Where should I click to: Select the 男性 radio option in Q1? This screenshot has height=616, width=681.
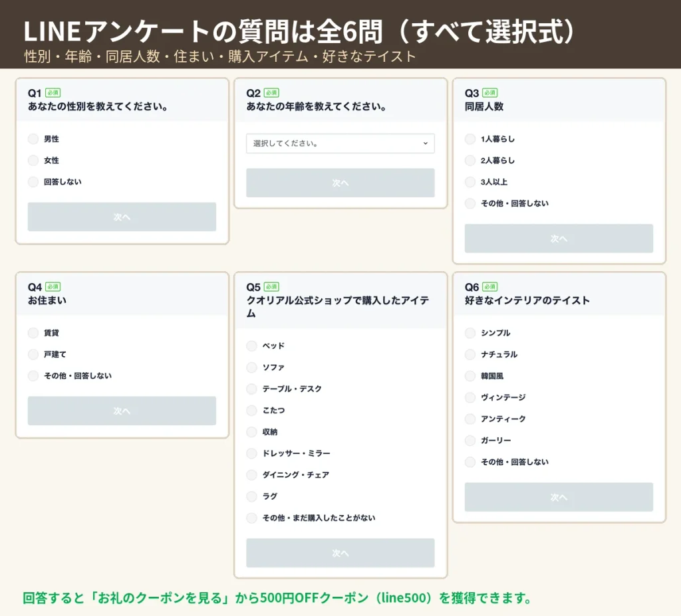[x=33, y=139]
